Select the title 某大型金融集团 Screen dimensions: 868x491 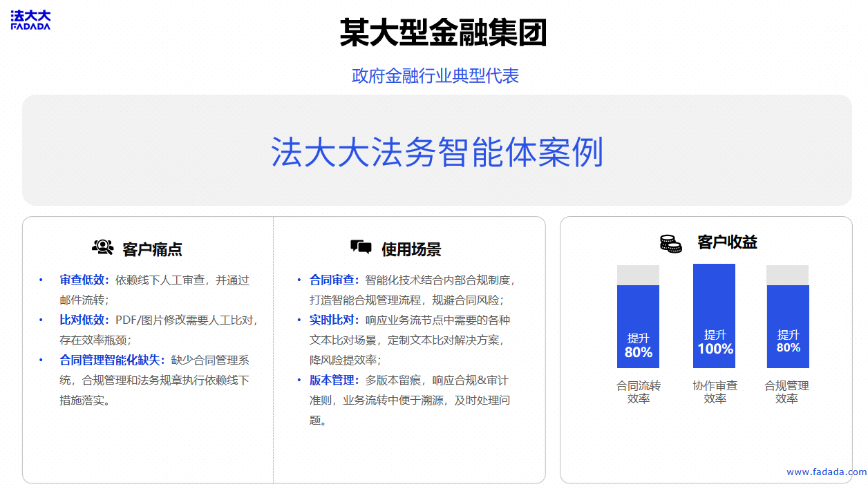[444, 32]
